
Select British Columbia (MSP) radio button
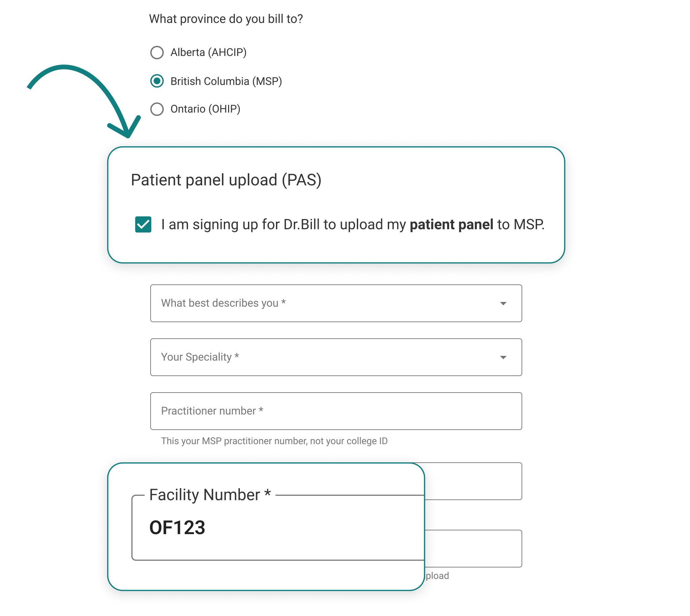[x=156, y=81]
